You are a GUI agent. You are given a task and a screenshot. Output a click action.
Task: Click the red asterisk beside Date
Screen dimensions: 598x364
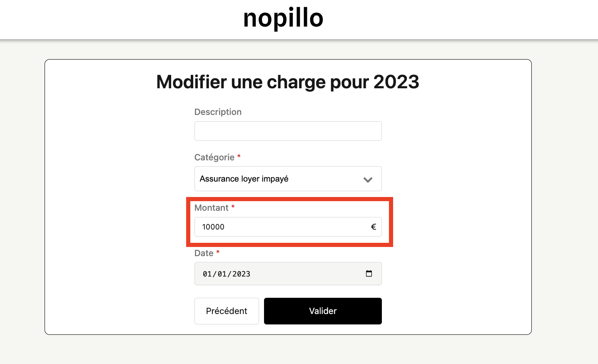tap(218, 252)
